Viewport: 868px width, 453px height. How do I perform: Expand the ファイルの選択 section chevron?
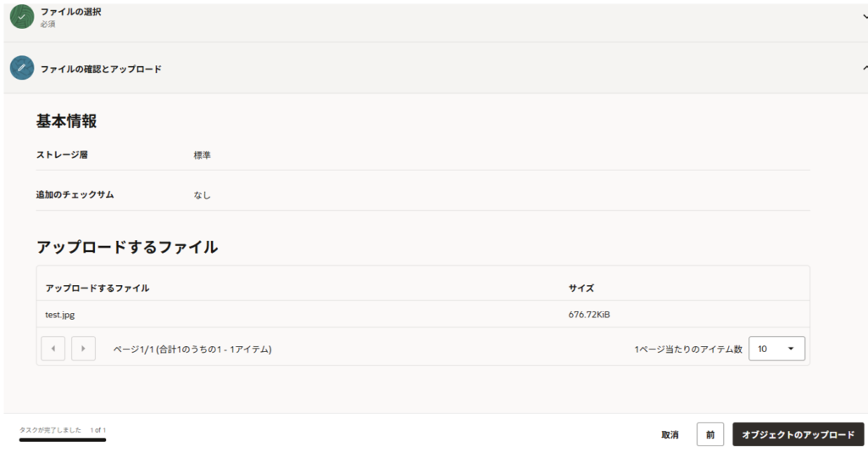[x=864, y=15]
